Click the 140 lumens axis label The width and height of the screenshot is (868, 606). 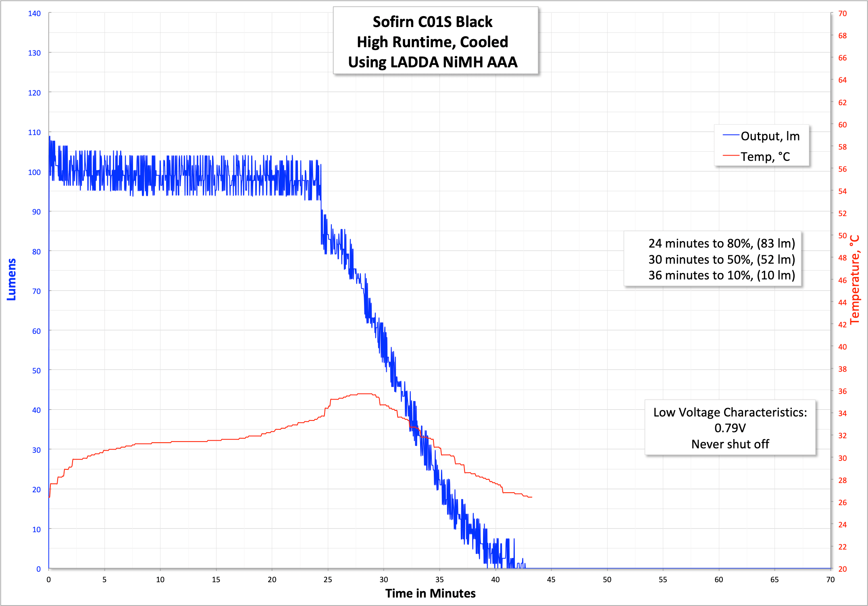click(x=34, y=13)
